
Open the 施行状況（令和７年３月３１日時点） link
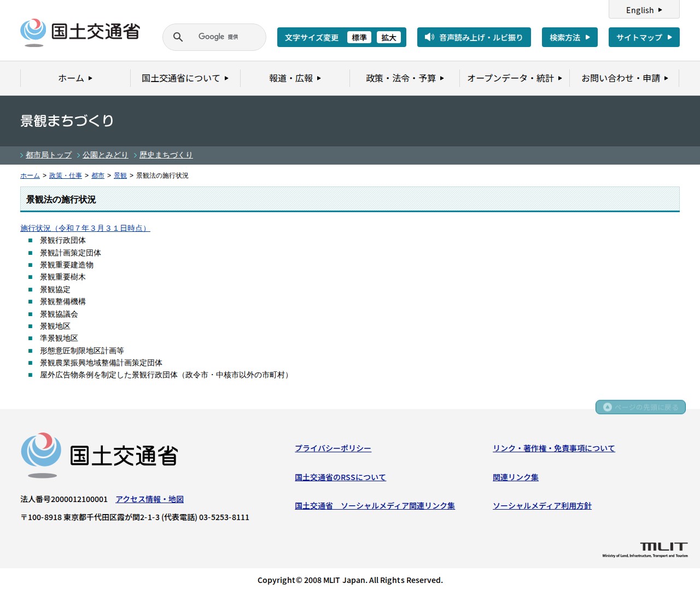(85, 228)
